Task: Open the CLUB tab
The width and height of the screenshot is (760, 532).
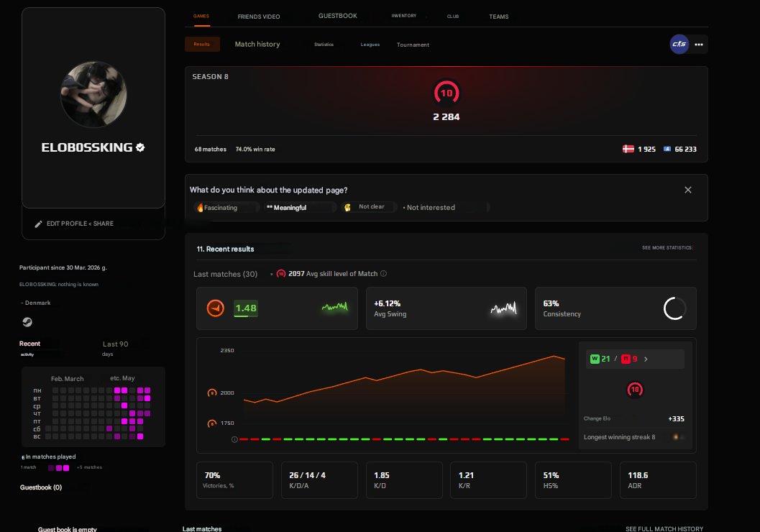Action: click(453, 17)
